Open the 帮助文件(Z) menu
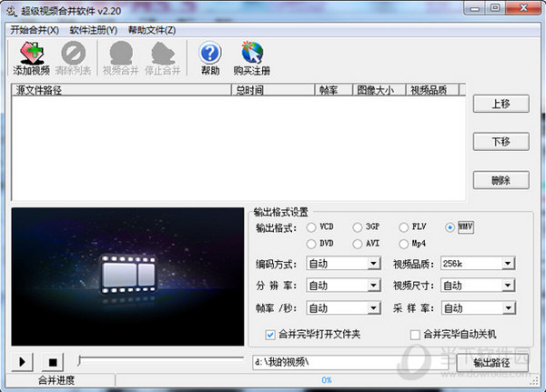The image size is (546, 392). click(x=152, y=30)
